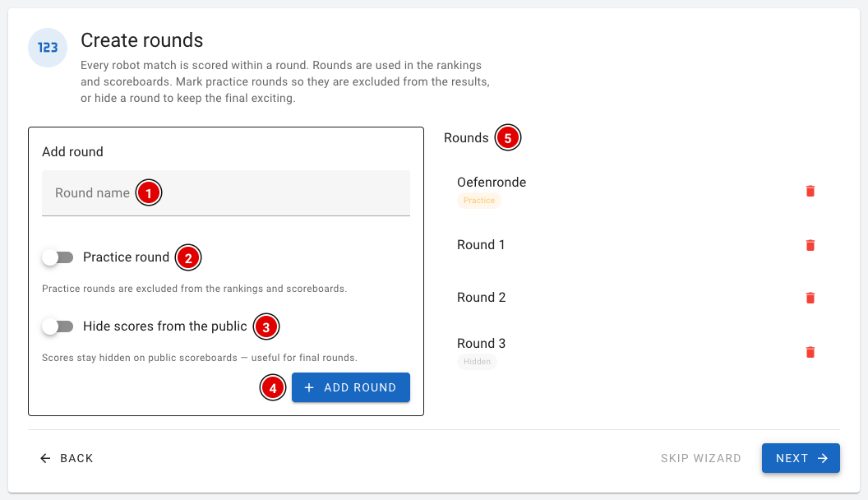Click the Practice badge under Oefenronde
868x500 pixels.
point(479,201)
